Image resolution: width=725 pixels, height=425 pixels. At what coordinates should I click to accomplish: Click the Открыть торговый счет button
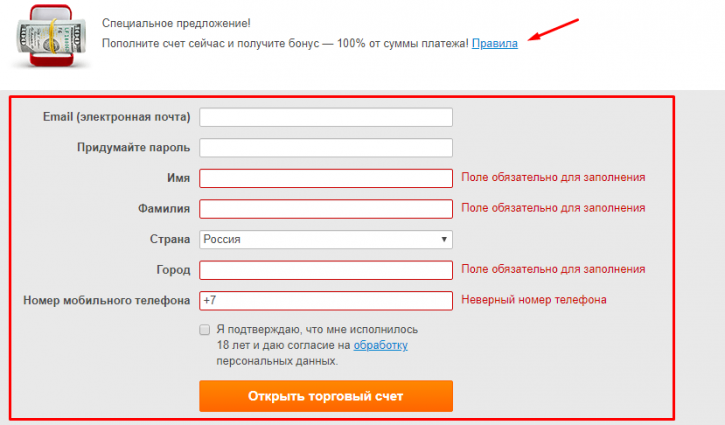click(326, 396)
